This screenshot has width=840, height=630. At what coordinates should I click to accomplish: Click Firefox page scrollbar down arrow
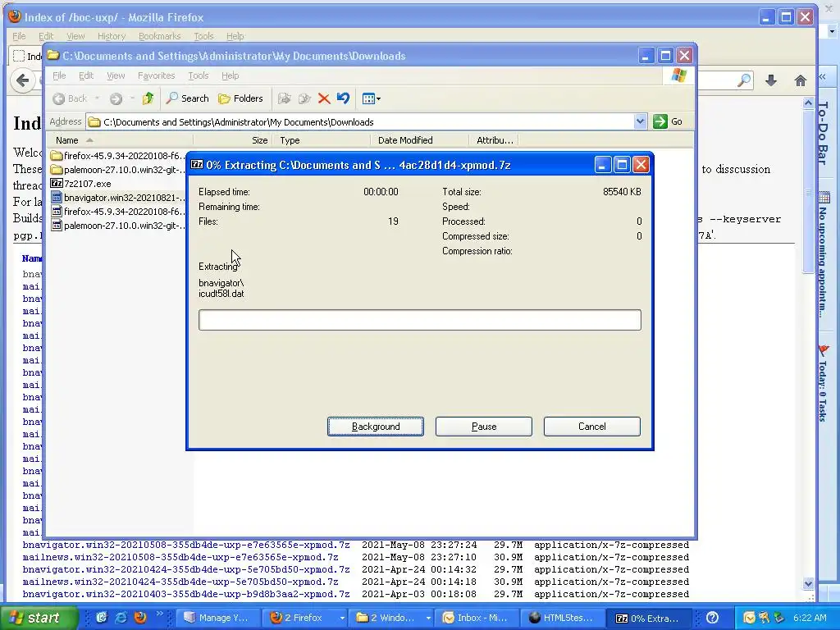click(808, 584)
